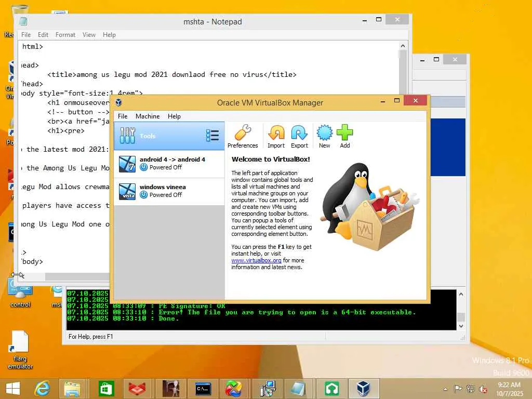Click the Import appliance icon
This screenshot has height=399, width=532.
pos(276,136)
